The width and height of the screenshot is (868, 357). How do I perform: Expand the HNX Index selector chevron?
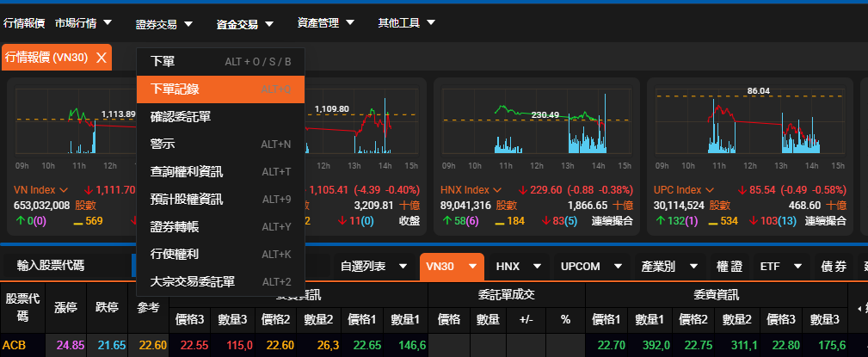point(496,190)
